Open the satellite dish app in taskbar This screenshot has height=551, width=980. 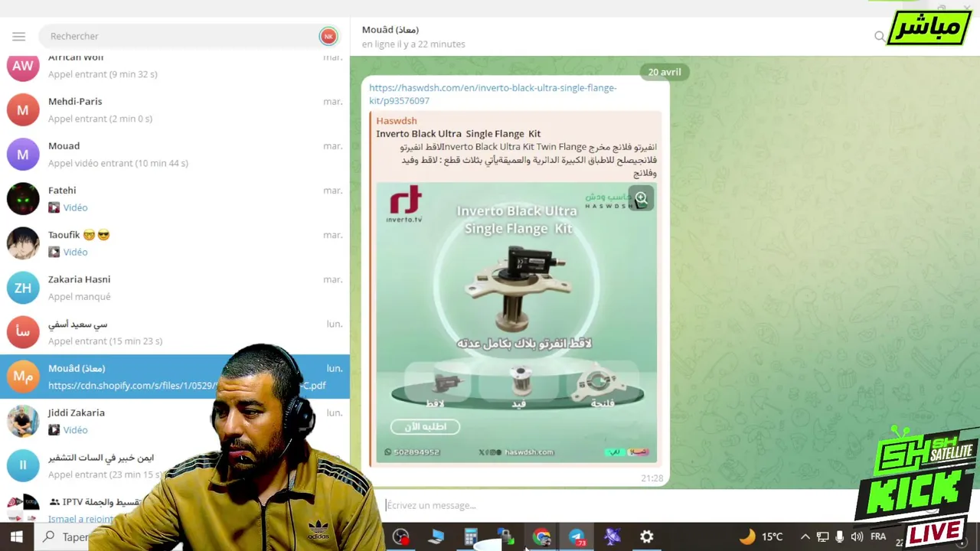point(612,536)
